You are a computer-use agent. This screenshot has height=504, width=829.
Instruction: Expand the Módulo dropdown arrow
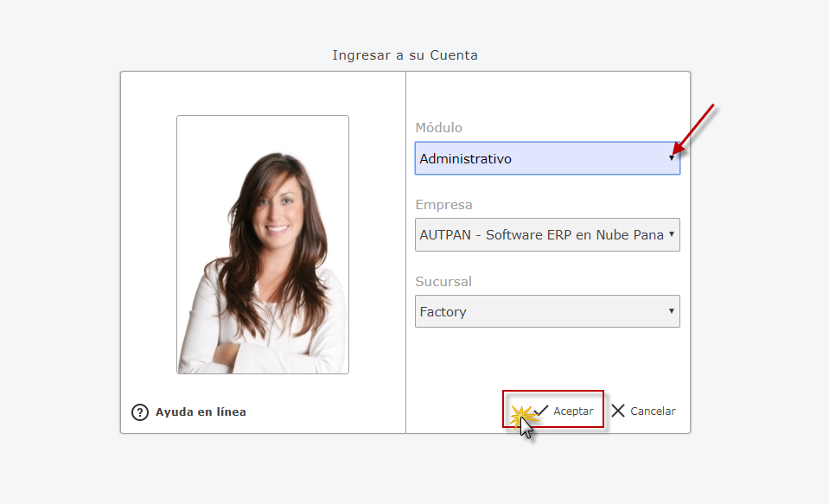pos(672,158)
